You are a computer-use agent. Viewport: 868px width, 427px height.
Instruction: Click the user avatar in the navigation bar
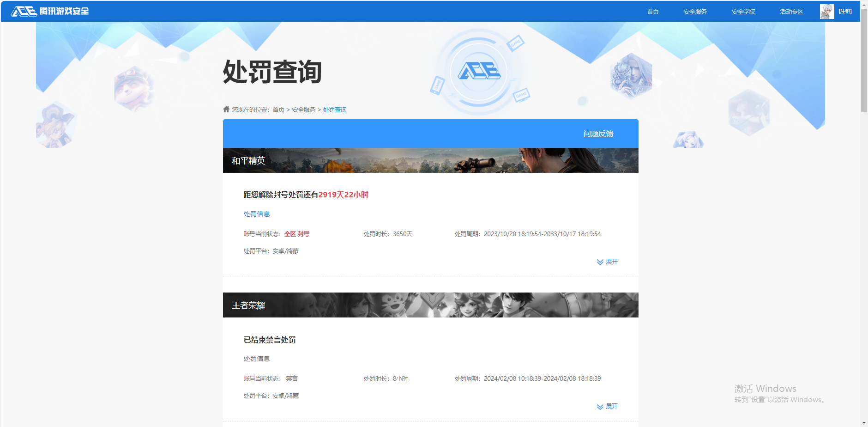(826, 11)
